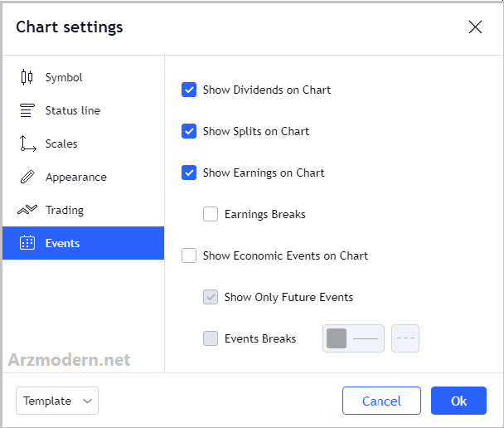The width and height of the screenshot is (504, 428).
Task: Uncheck Show Dividends on Chart
Action: point(189,90)
